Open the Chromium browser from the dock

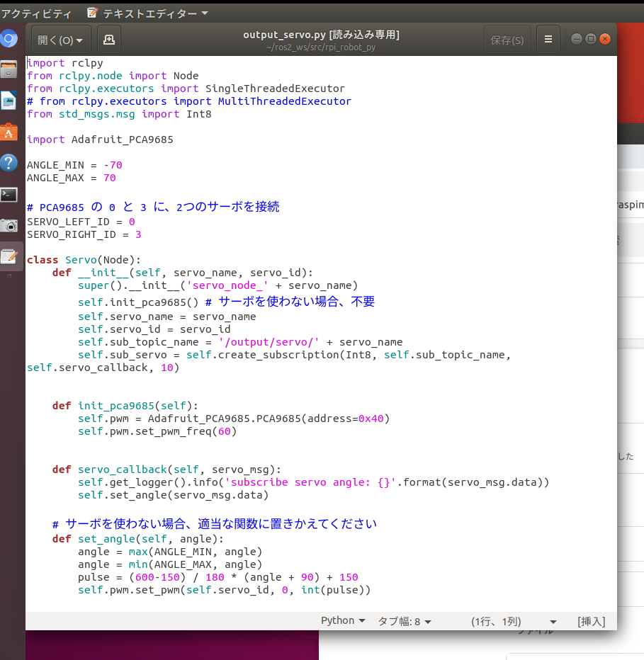pos(9,39)
